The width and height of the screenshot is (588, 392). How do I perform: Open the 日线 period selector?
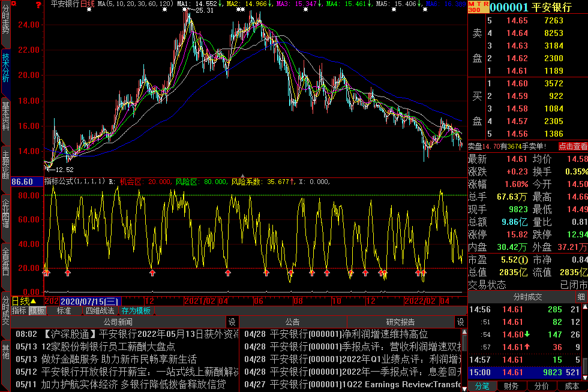(24, 301)
